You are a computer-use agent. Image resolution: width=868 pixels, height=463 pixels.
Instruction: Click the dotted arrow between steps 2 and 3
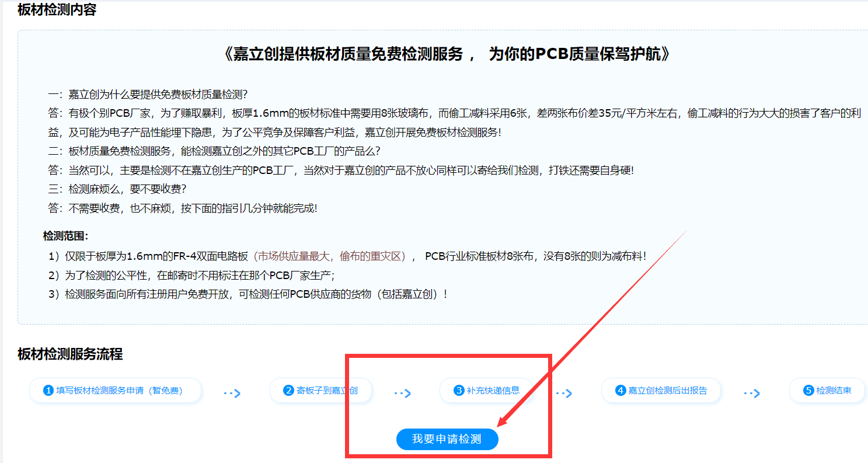point(402,394)
